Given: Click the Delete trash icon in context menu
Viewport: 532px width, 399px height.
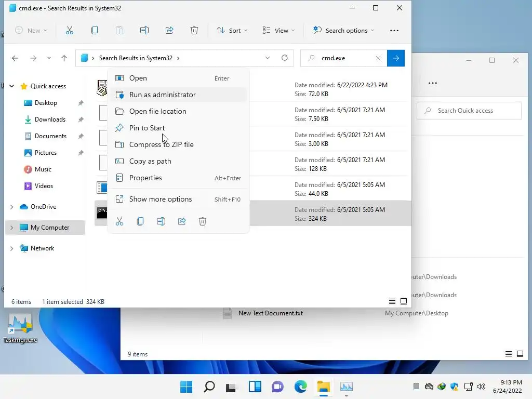Looking at the screenshot, I should pyautogui.click(x=203, y=221).
